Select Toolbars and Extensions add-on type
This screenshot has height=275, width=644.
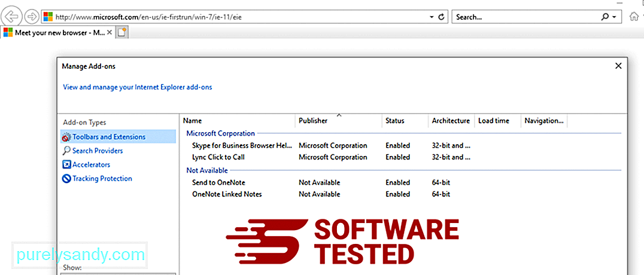(x=118, y=137)
